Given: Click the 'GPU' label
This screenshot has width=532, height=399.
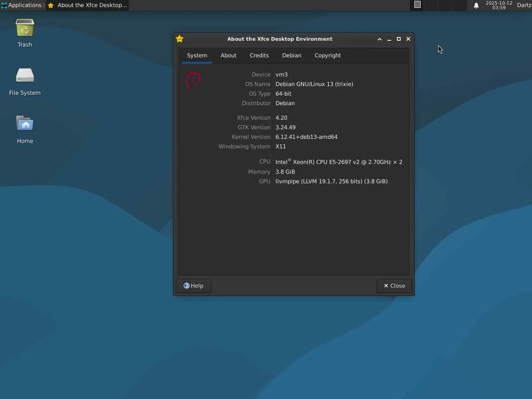Looking at the screenshot, I should [x=264, y=182].
